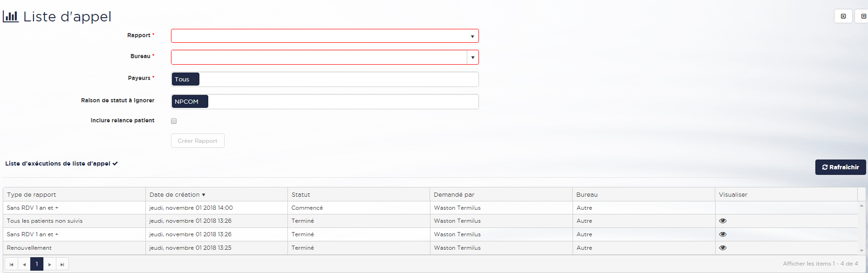
Task: Enable the 'Inclure relance patient' checkbox
Action: pos(174,121)
